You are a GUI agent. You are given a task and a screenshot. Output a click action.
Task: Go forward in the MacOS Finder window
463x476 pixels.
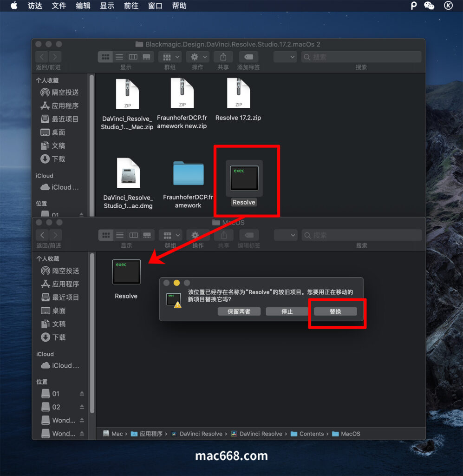tap(55, 235)
